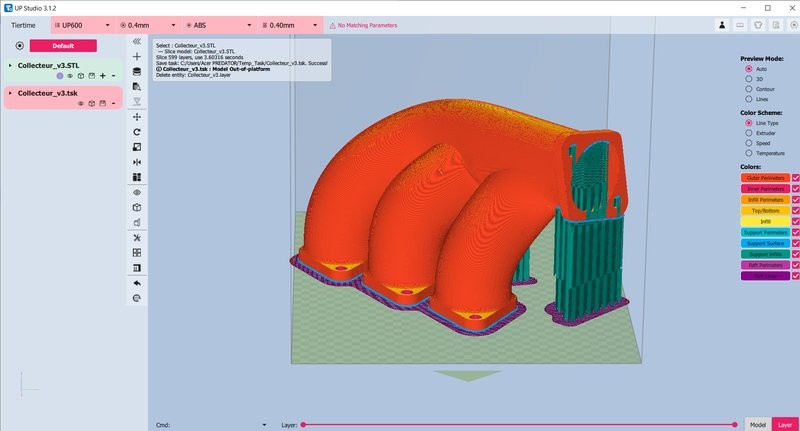Click the Mirror tool icon

(137, 162)
